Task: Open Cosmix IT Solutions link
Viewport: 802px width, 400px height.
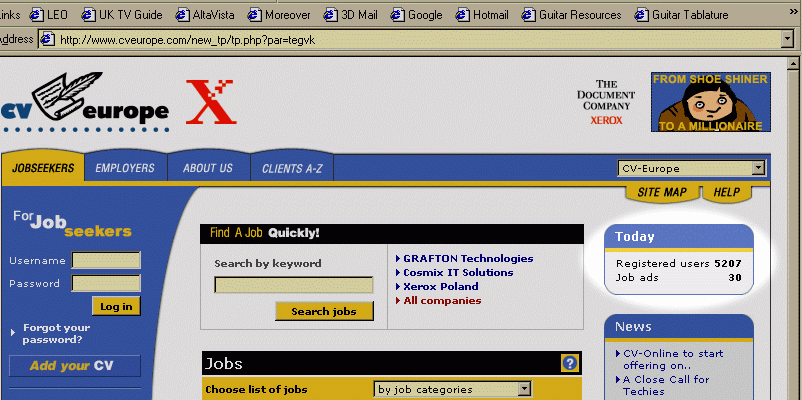Action: pos(458,273)
